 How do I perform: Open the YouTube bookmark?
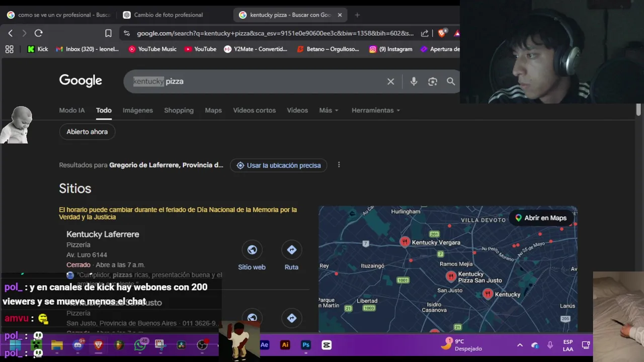[x=200, y=49]
